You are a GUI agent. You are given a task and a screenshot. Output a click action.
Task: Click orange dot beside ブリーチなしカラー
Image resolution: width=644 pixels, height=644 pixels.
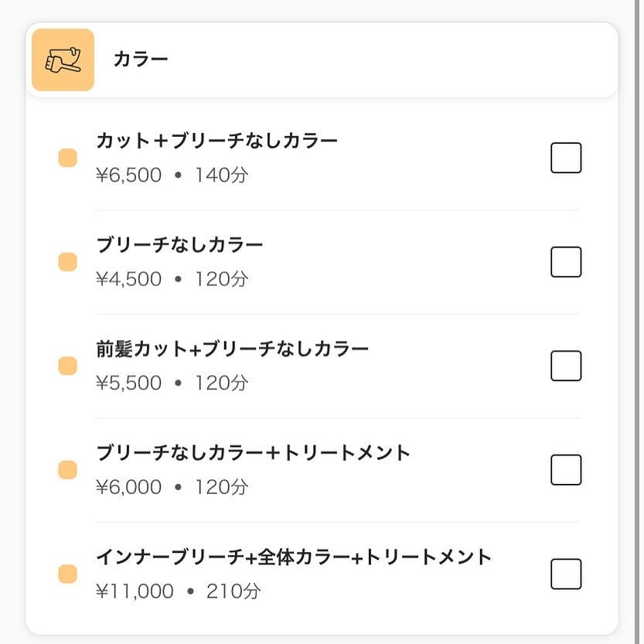tap(68, 262)
